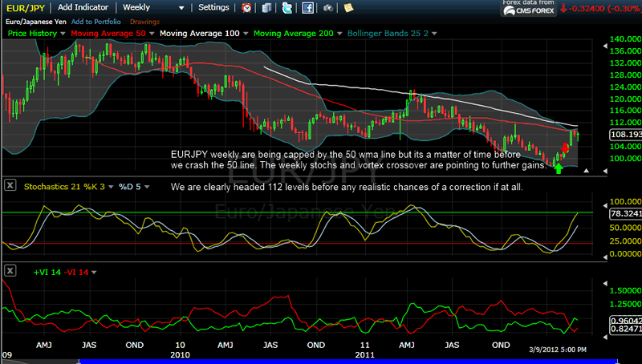The image size is (642, 364).
Task: Click the EUR/JPY symbol input field
Action: (24, 7)
